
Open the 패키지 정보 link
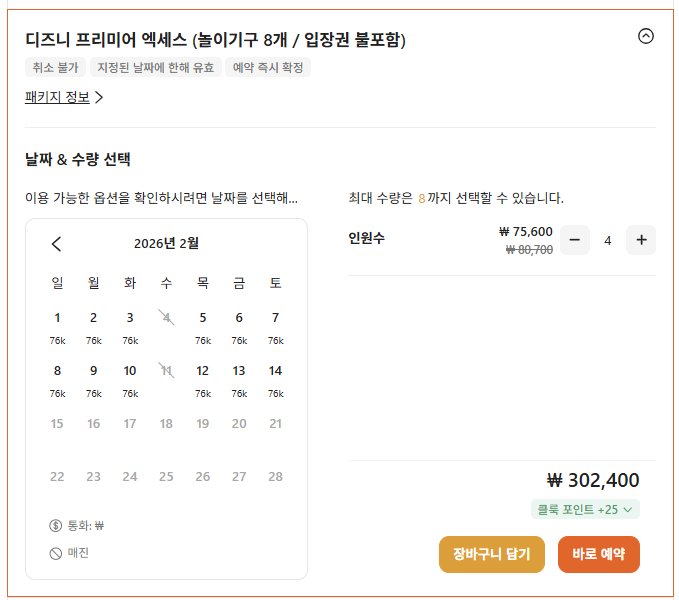(57, 97)
